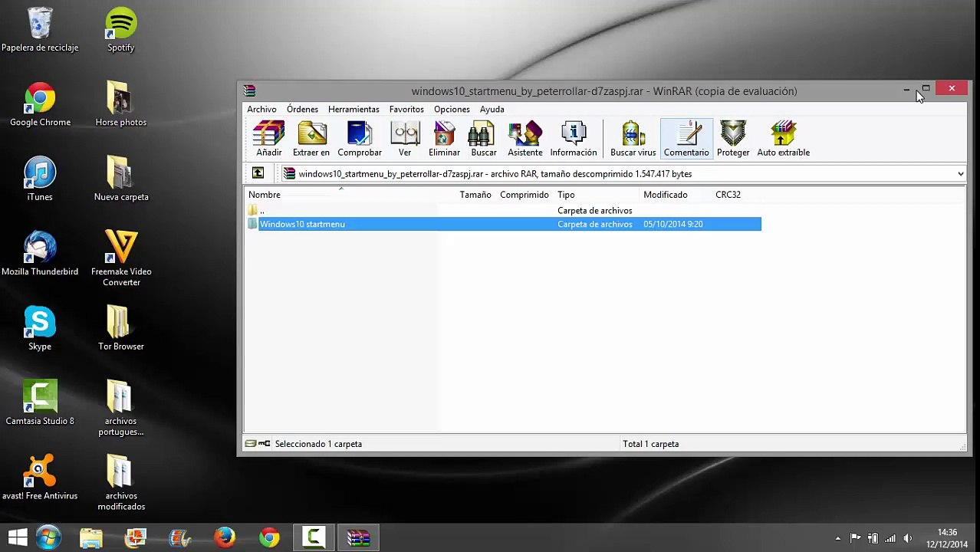980x552 pixels.
Task: Open the Opciones menu
Action: 452,110
